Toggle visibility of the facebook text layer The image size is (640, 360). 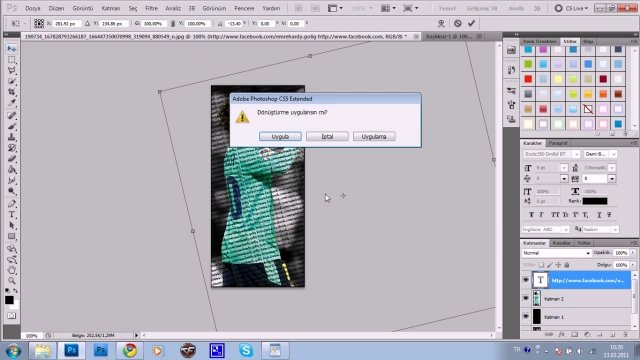tap(526, 280)
